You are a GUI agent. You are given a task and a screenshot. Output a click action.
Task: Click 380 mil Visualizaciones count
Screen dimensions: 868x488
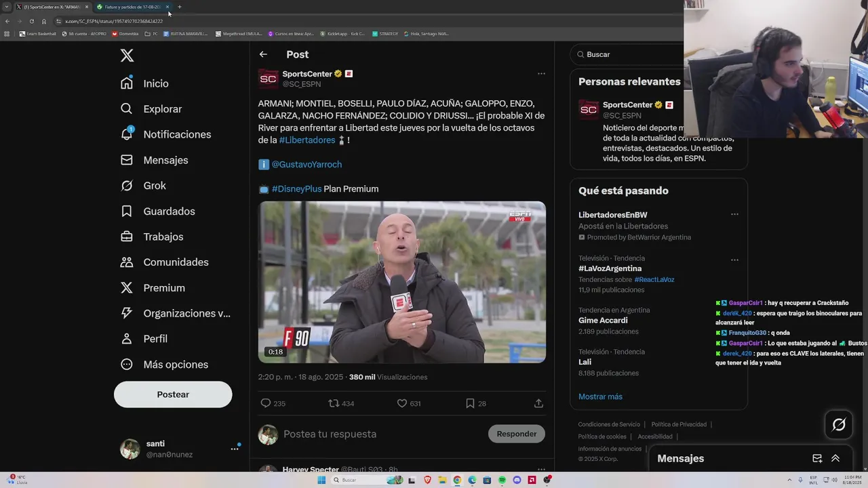click(x=388, y=377)
